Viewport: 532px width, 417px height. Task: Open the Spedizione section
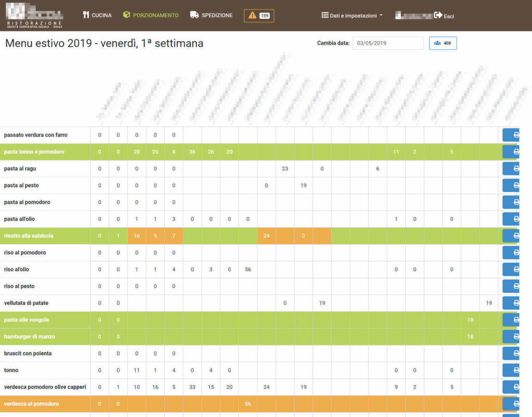[211, 16]
